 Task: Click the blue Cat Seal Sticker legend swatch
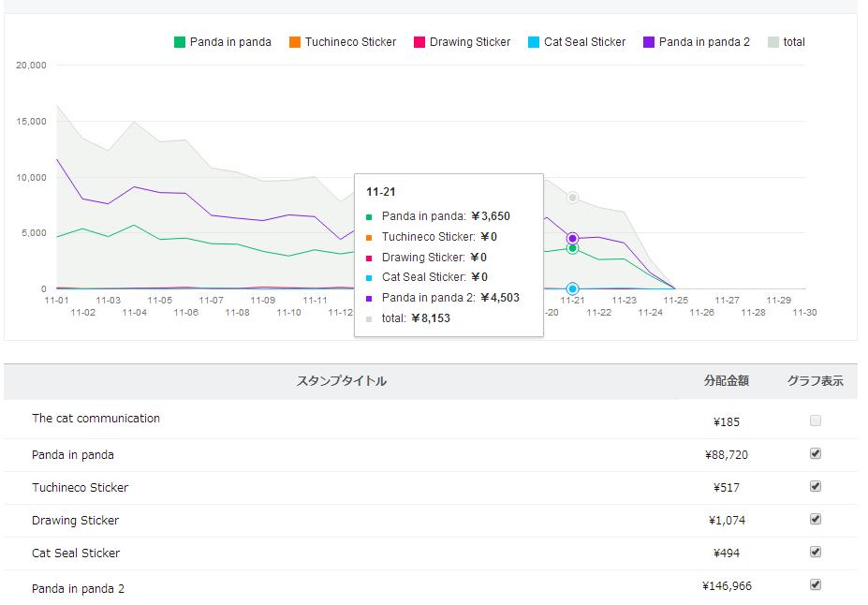click(534, 42)
